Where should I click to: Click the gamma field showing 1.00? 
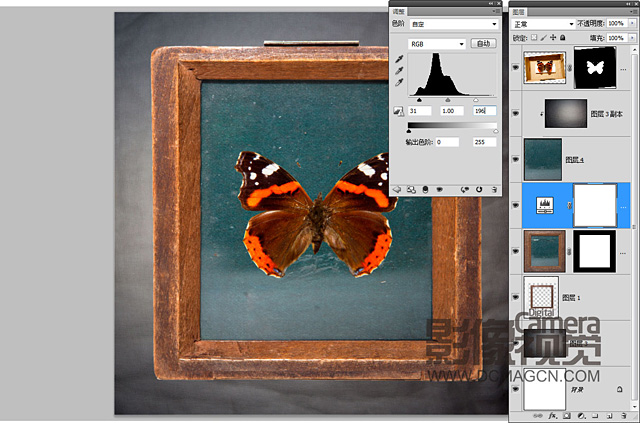pyautogui.click(x=452, y=111)
